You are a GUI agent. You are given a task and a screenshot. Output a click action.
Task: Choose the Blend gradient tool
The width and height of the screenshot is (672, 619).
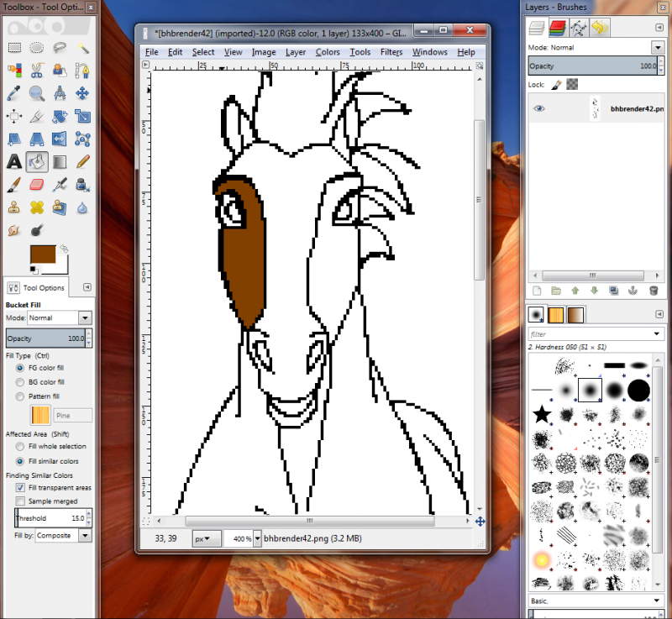(60, 162)
